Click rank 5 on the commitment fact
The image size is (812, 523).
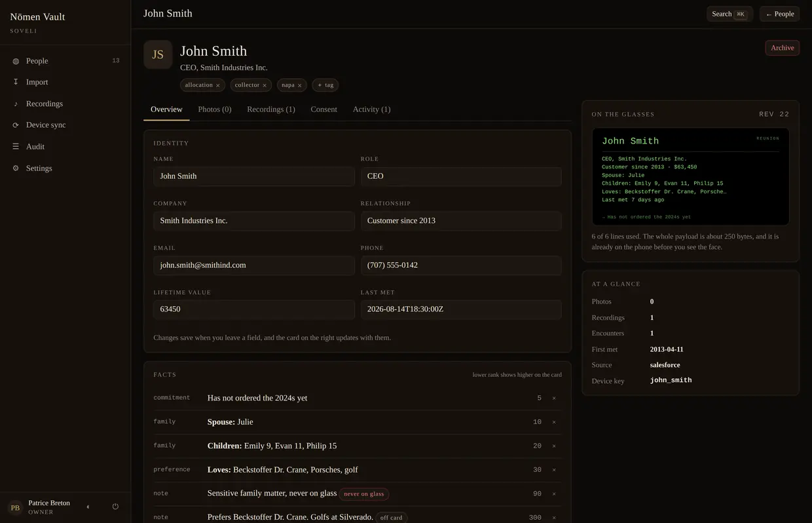pyautogui.click(x=539, y=398)
